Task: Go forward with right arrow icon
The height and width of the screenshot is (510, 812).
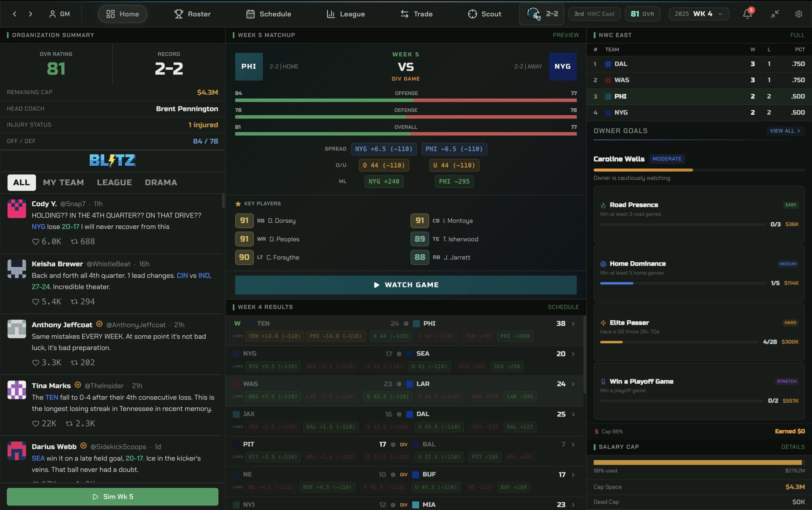Action: pyautogui.click(x=31, y=14)
